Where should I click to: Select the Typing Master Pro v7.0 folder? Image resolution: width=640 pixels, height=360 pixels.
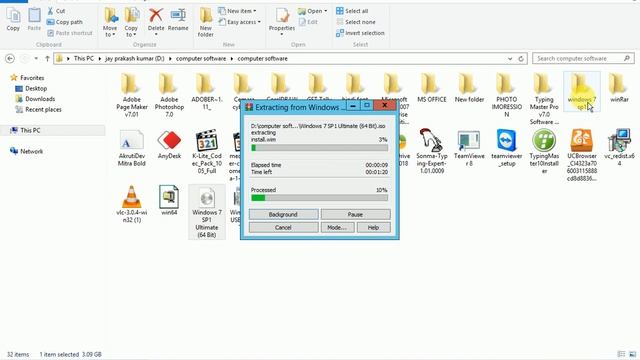click(x=544, y=99)
